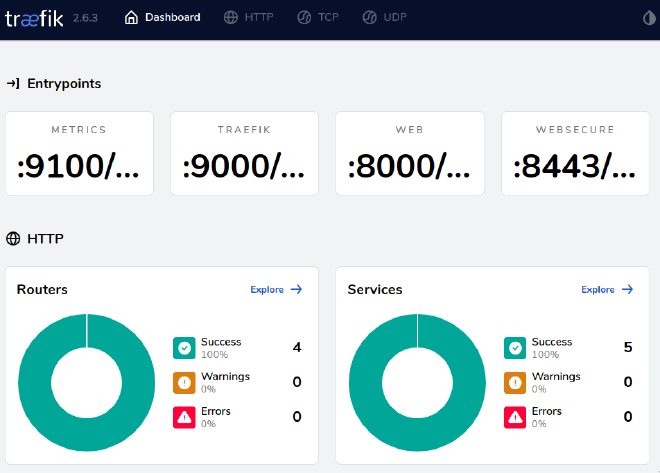The height and width of the screenshot is (473, 660).
Task: Click Routers Errors count 0
Action: (x=297, y=416)
